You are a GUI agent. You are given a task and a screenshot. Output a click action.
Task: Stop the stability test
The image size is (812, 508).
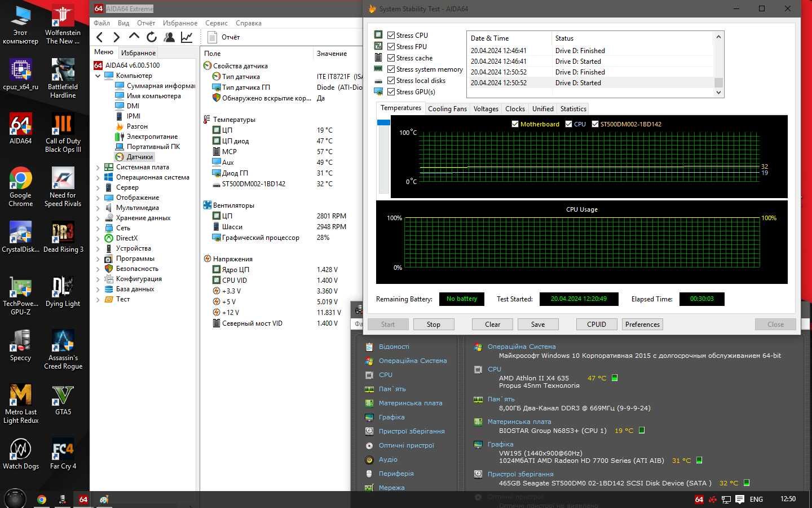tap(434, 325)
